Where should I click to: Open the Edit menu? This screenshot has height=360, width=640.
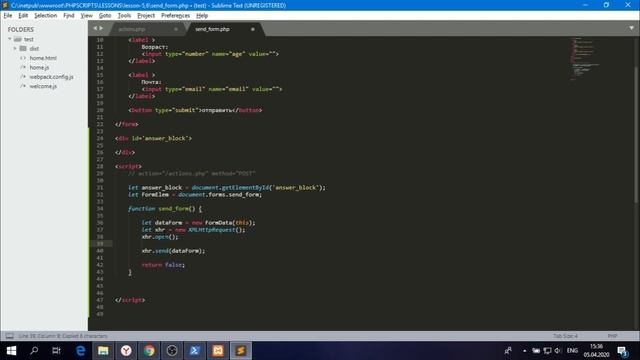[23, 16]
